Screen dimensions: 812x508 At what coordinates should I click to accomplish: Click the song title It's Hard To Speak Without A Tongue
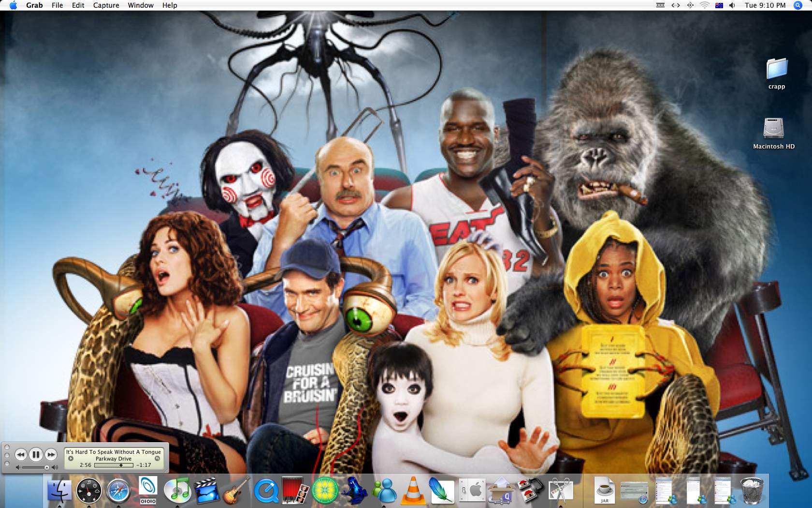coord(114,452)
